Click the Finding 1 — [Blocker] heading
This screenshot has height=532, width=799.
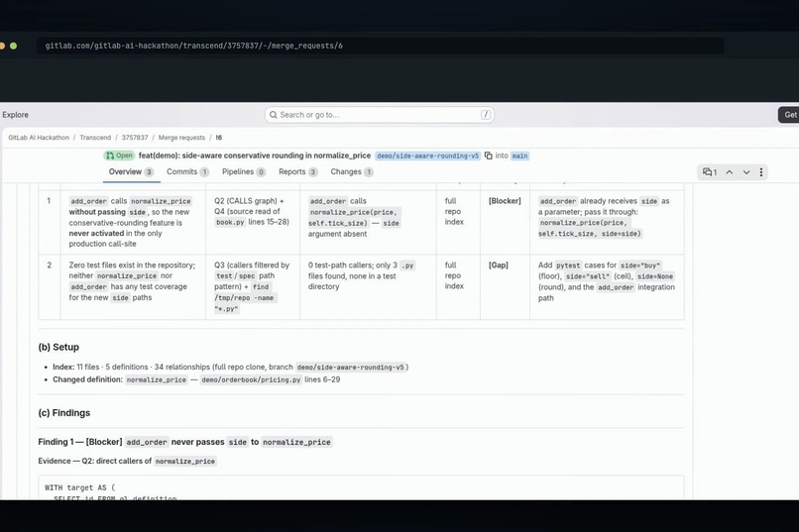click(185, 442)
